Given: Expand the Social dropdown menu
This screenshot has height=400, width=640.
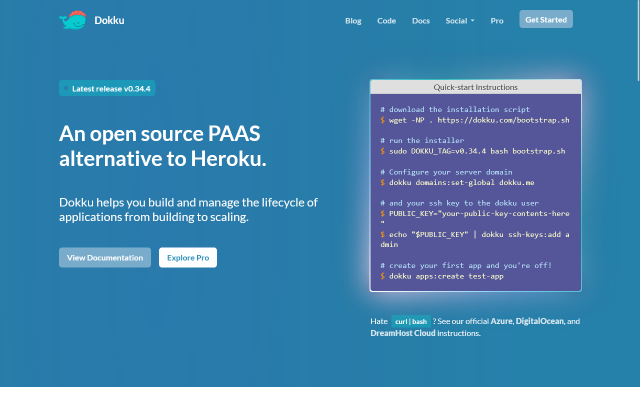Looking at the screenshot, I should [460, 21].
